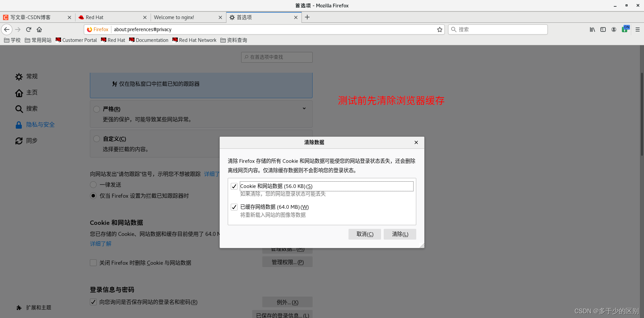Close the 首选项 tab

[x=296, y=17]
